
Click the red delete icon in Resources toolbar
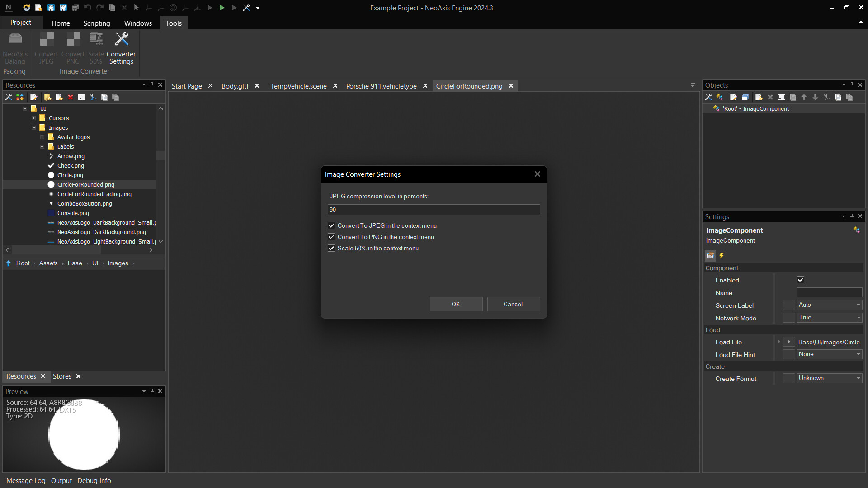(x=71, y=97)
